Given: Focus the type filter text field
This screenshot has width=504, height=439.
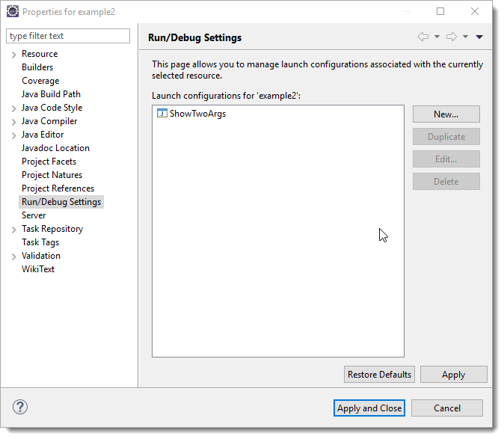Looking at the screenshot, I should click(68, 36).
